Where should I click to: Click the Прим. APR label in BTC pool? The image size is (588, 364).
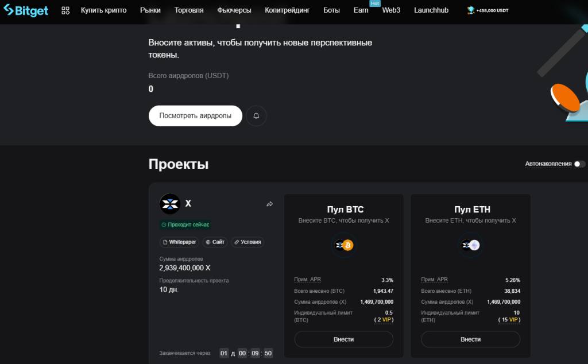[308, 280]
